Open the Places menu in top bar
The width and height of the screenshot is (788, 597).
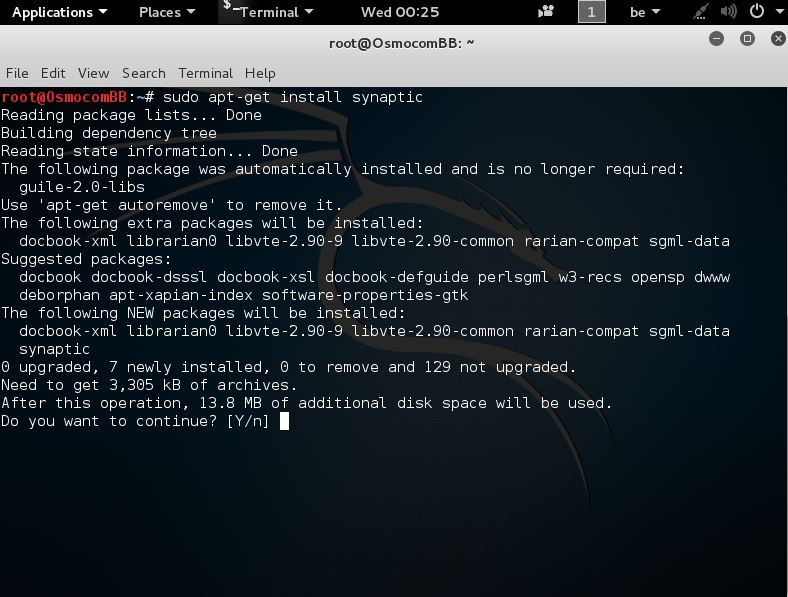[x=167, y=12]
